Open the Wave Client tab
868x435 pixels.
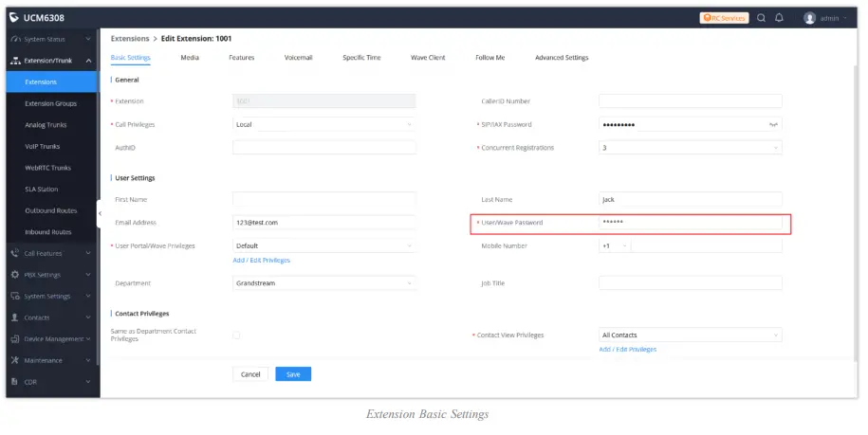coord(428,58)
